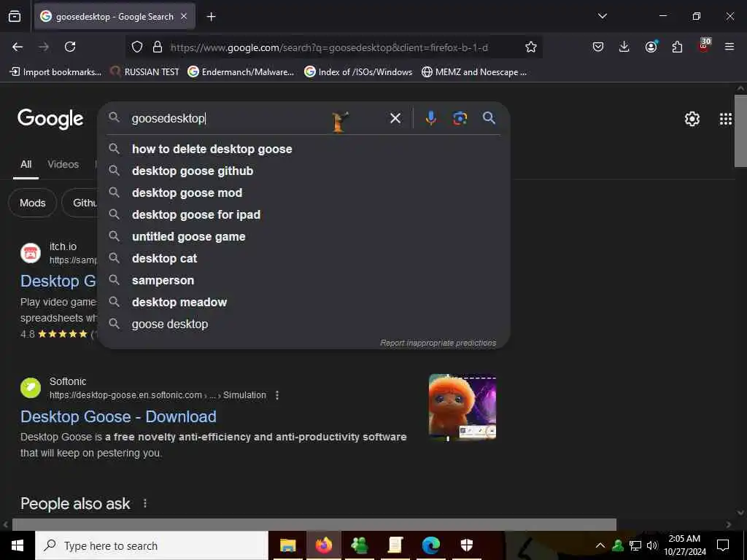Viewport: 747px width, 560px height.
Task: Start voice search with microphone
Action: [430, 118]
